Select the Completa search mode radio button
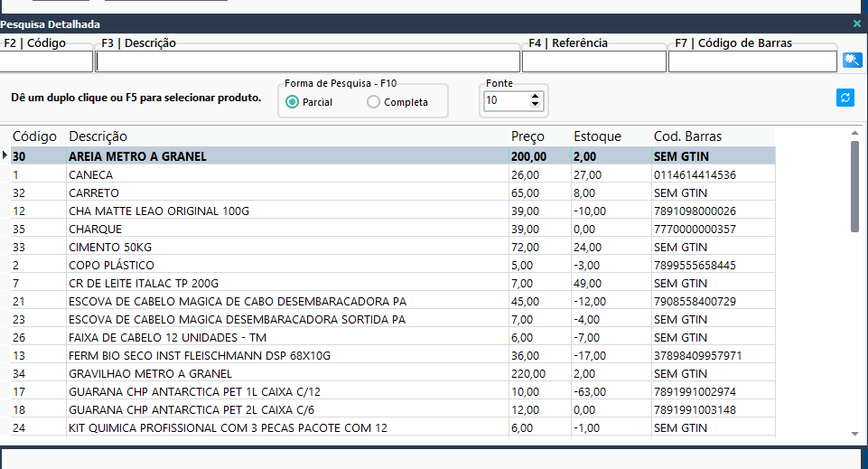Viewport: 868px width, 469px height. [x=374, y=102]
